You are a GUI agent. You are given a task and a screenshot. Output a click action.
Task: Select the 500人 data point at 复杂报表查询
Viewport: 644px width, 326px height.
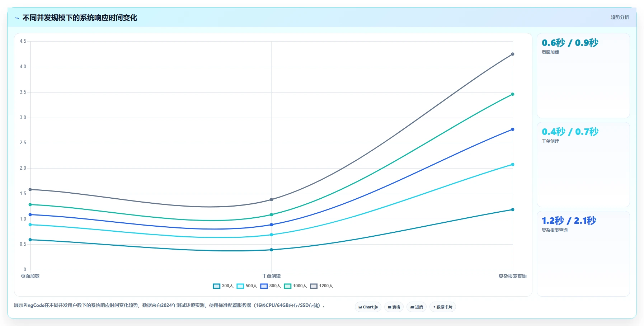pyautogui.click(x=512, y=165)
